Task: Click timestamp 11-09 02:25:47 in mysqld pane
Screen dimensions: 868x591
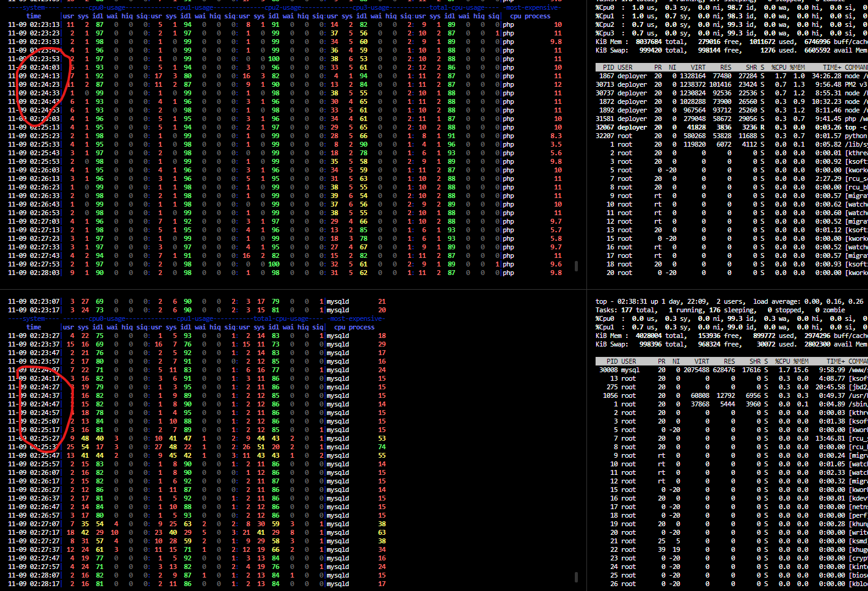Action: click(x=34, y=455)
